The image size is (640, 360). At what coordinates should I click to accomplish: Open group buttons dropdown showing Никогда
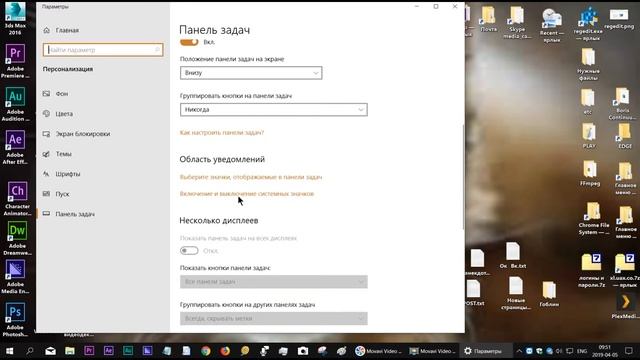(273, 109)
